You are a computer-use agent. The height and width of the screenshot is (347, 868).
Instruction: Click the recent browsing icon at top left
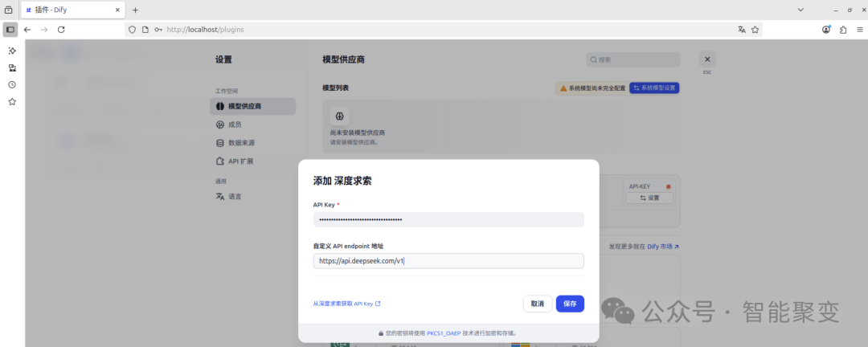(x=8, y=10)
